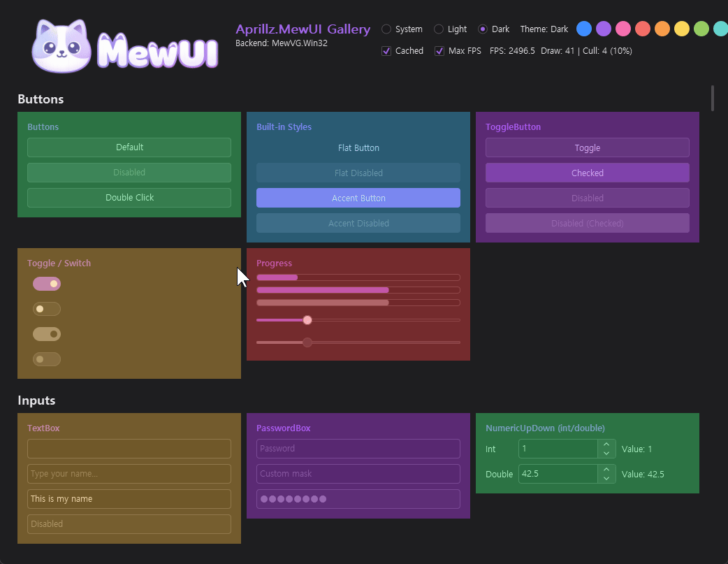Screen dimensions: 728x564
Task: Turn on the second toggle switch
Action: (x=46, y=308)
